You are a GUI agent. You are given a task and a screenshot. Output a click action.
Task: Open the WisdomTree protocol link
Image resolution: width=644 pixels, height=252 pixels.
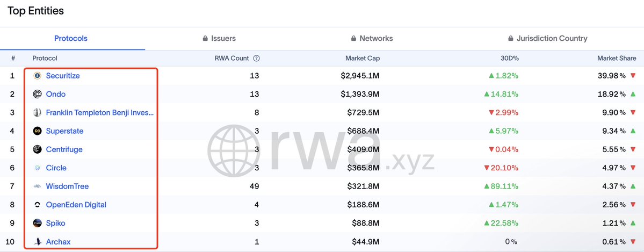pos(67,186)
